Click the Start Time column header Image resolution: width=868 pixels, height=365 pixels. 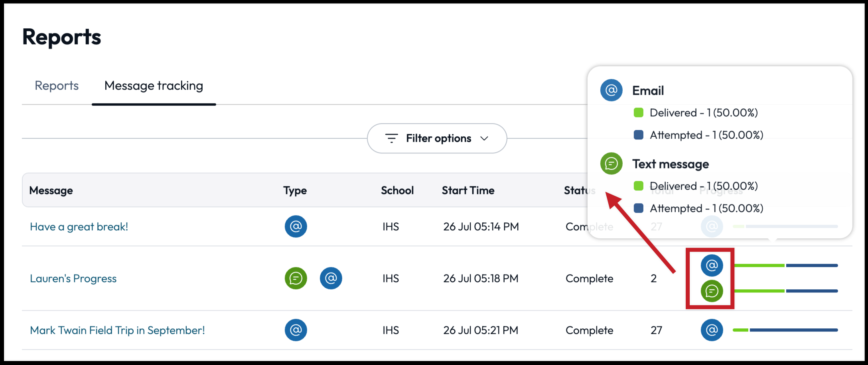point(468,190)
